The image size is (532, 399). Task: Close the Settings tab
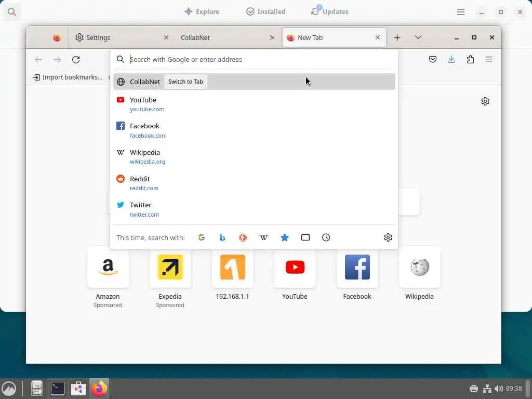[x=166, y=37]
